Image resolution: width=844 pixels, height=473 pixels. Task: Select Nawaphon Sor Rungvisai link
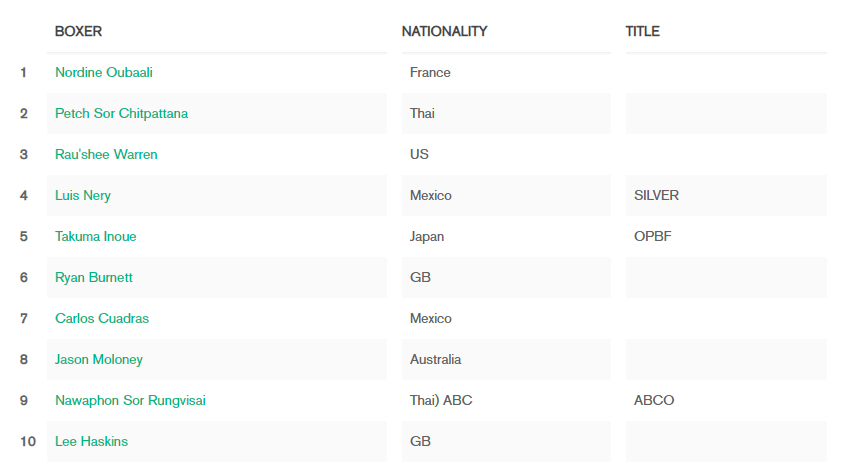coord(130,400)
